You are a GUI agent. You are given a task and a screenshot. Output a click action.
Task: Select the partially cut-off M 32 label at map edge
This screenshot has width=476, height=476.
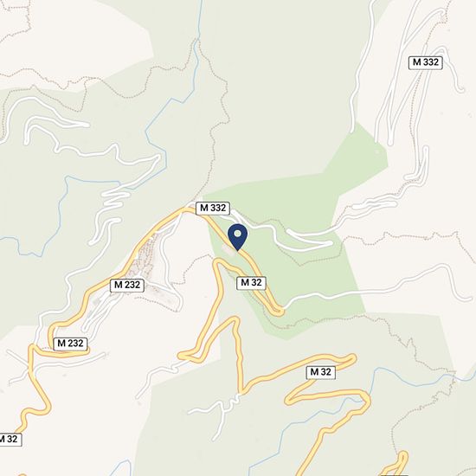pos(10,440)
